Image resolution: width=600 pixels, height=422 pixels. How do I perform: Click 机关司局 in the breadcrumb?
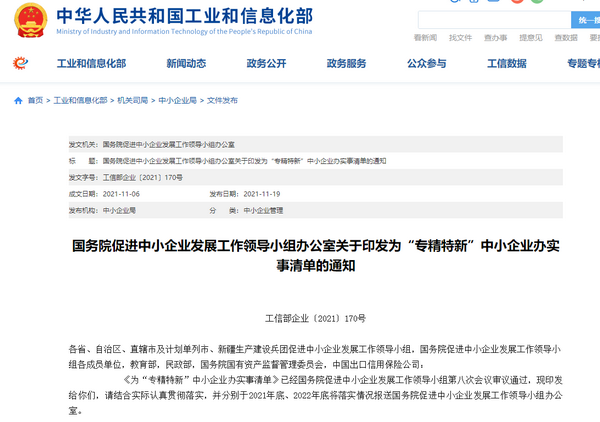coord(132,101)
